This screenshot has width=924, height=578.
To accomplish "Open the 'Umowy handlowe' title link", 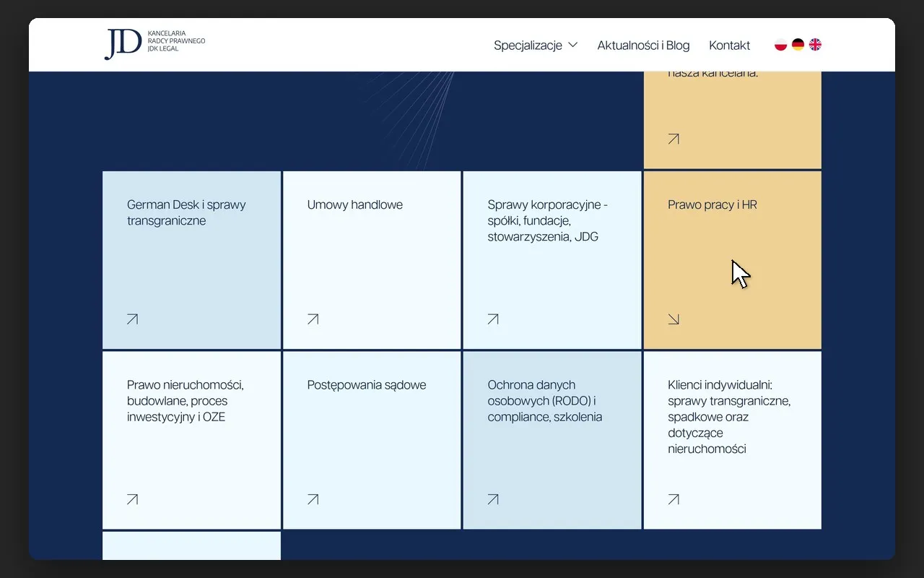I will coord(354,204).
